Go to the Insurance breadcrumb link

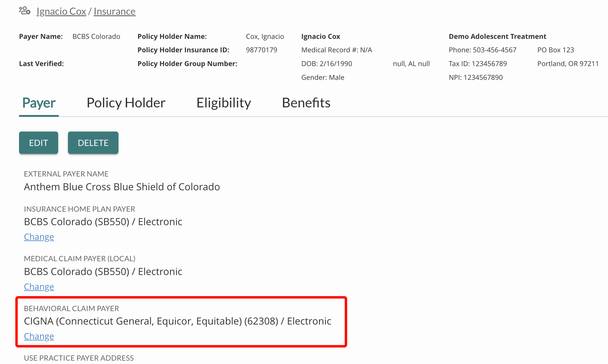pyautogui.click(x=114, y=11)
